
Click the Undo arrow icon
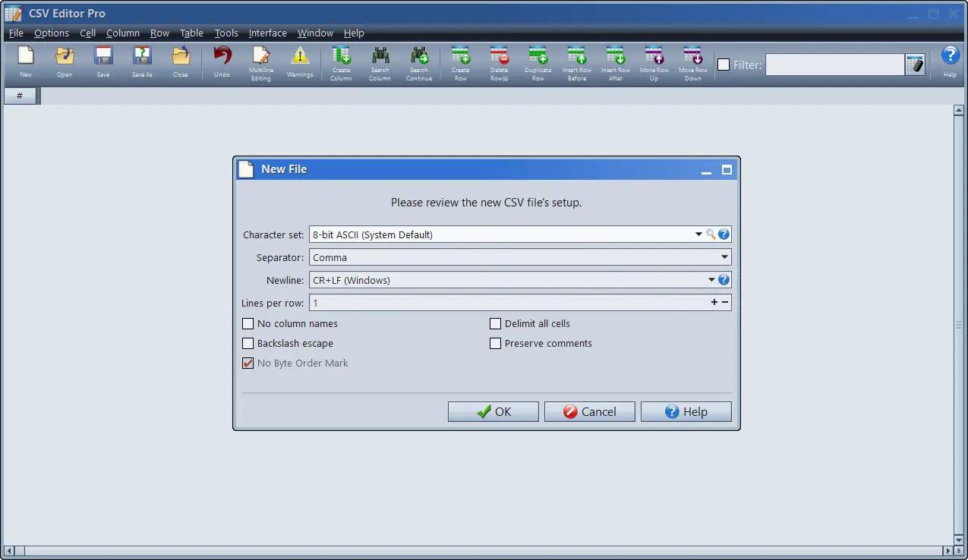point(222,57)
